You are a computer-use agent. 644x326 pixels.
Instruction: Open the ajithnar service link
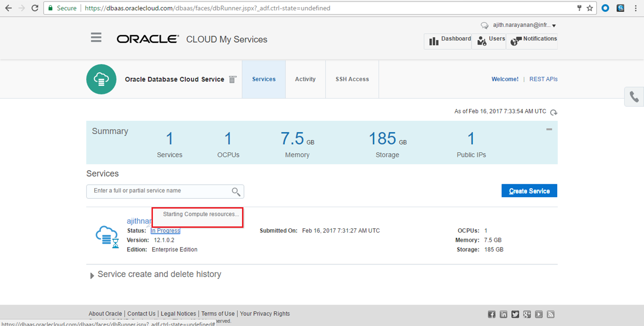tap(139, 221)
